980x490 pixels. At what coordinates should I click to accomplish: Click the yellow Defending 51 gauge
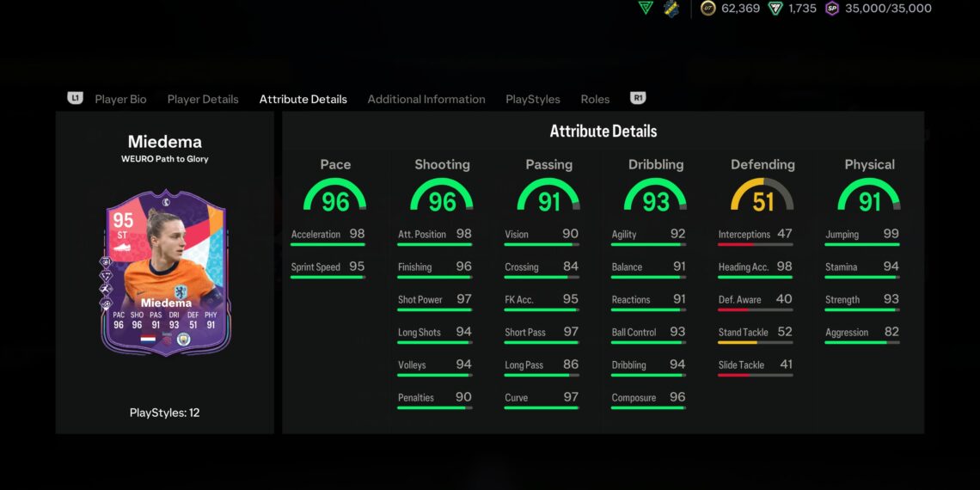click(x=763, y=196)
